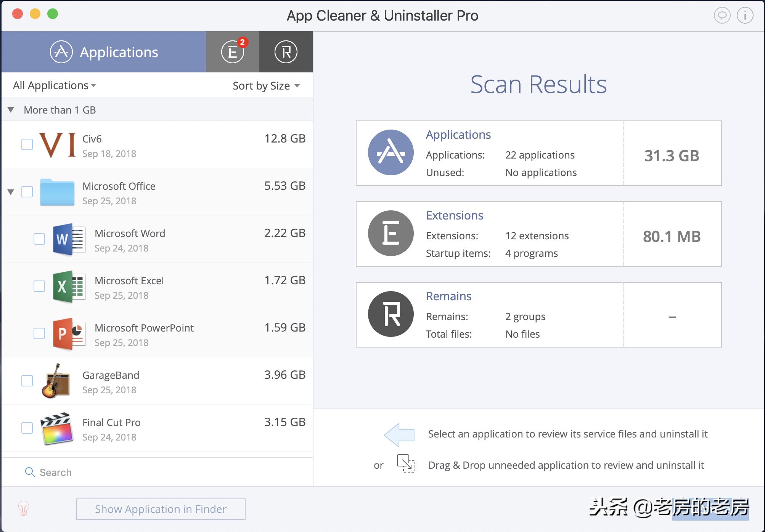The image size is (765, 532).
Task: Click the Extensions circle icon in Scan Results
Action: [x=391, y=233]
